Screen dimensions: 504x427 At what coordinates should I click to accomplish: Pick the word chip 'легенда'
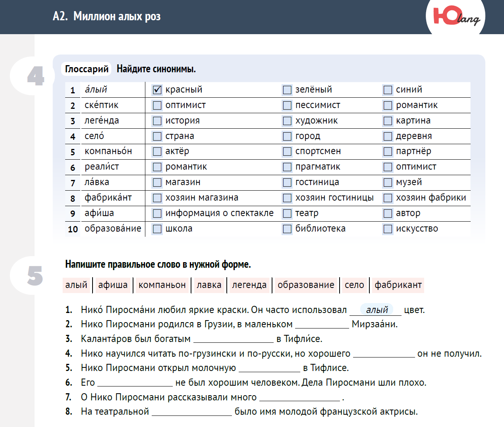point(249,285)
